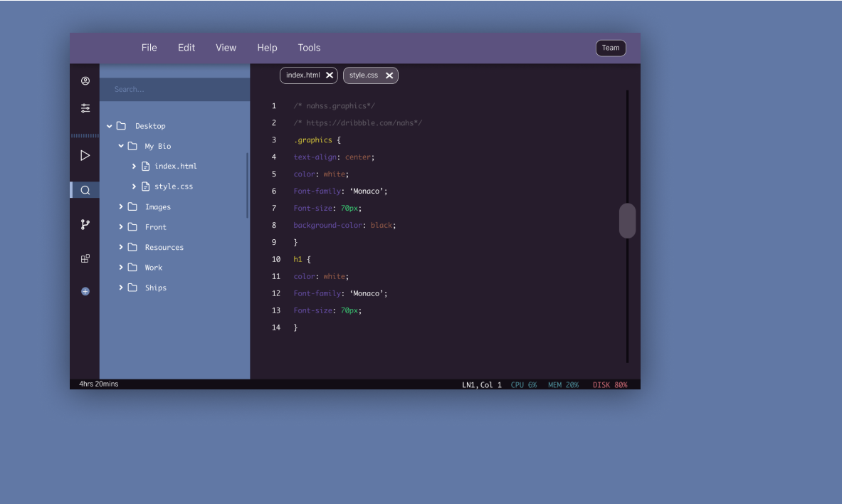The width and height of the screenshot is (842, 504).
Task: Expand the Images folder
Action: pyautogui.click(x=121, y=206)
